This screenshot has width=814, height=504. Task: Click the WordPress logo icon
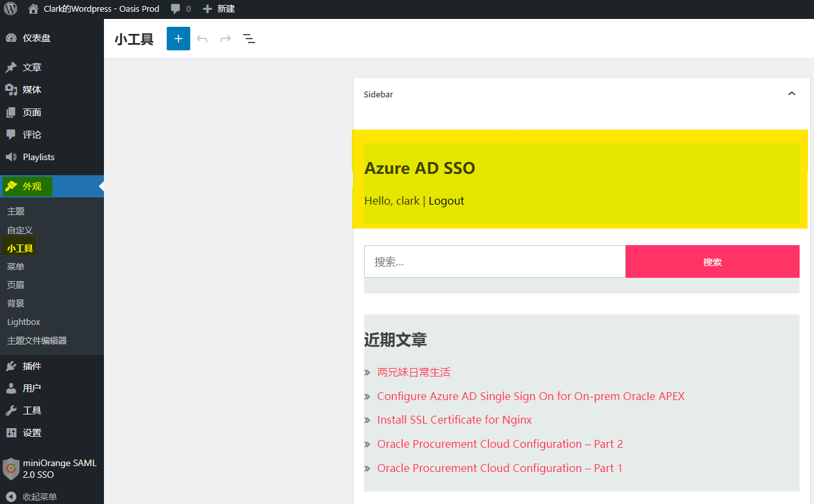coord(11,9)
